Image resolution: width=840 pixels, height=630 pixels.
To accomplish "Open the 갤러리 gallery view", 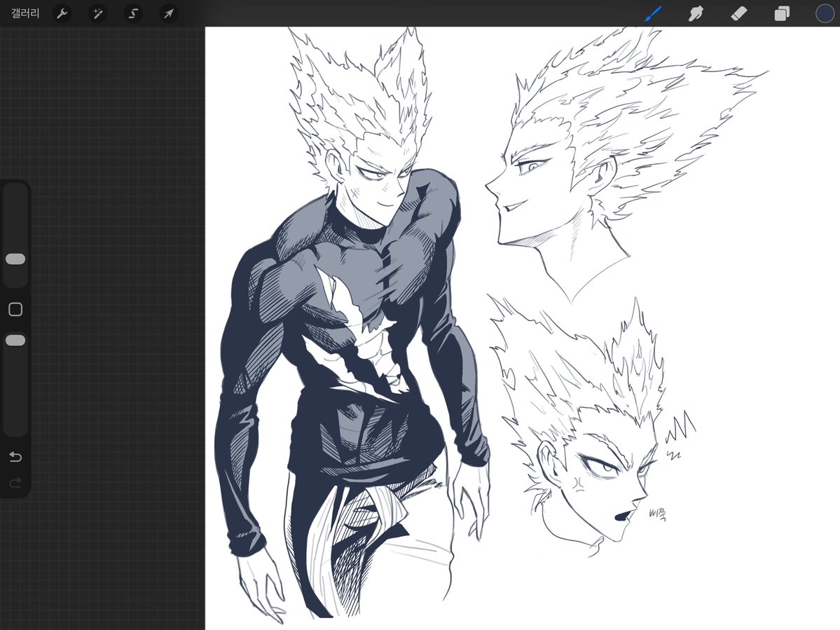I will [25, 13].
